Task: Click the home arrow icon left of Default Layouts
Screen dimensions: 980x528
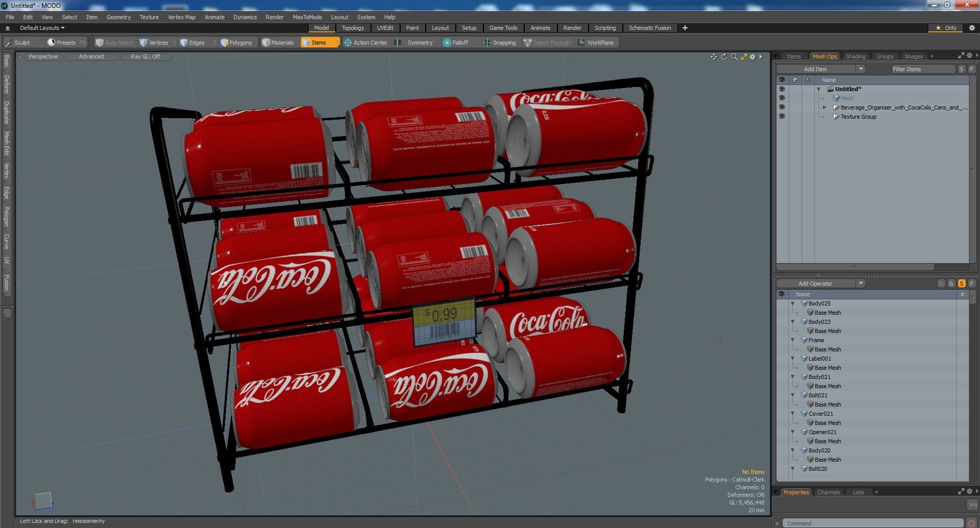Action: [8, 28]
